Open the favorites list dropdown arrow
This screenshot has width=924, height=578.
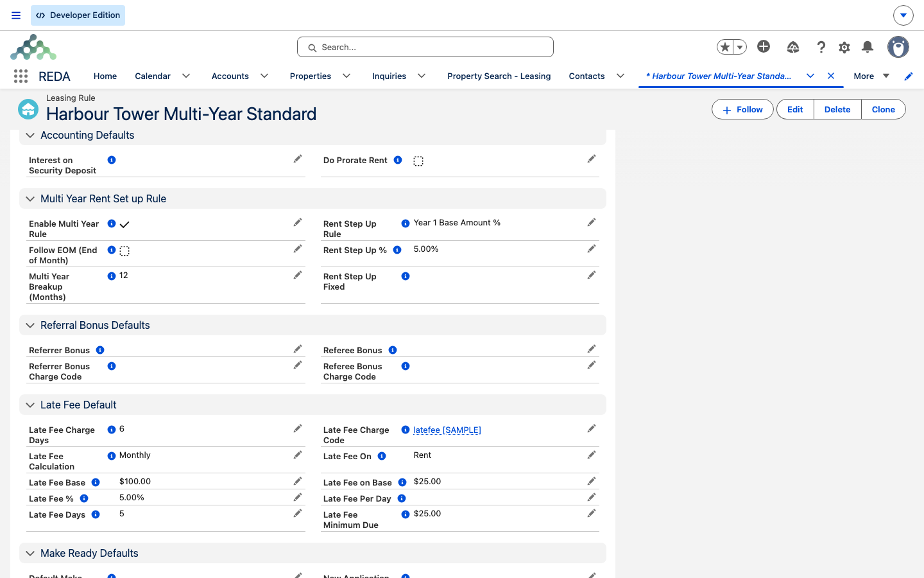click(x=740, y=47)
